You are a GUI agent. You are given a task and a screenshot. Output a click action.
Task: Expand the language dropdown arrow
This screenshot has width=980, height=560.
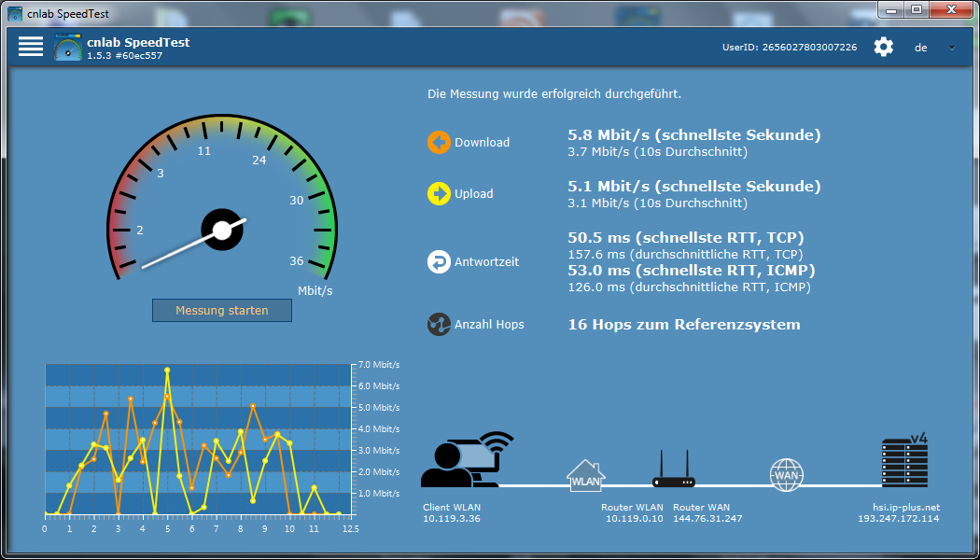952,48
